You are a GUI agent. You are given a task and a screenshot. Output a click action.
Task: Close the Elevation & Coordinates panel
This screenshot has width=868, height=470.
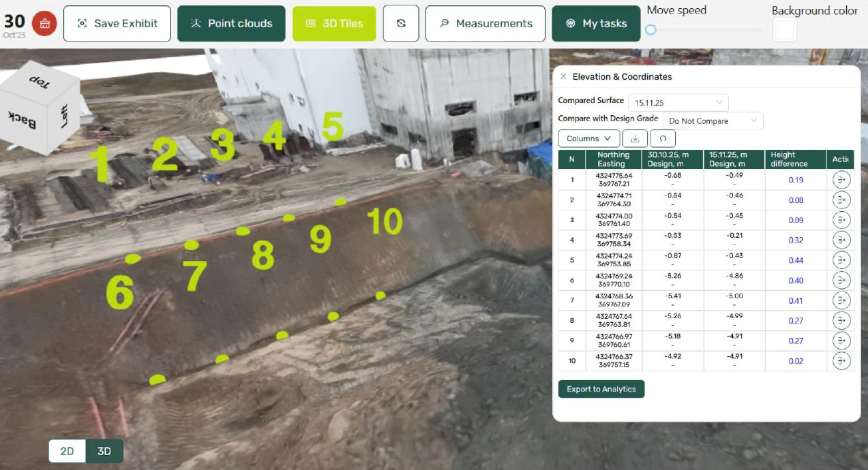point(563,76)
